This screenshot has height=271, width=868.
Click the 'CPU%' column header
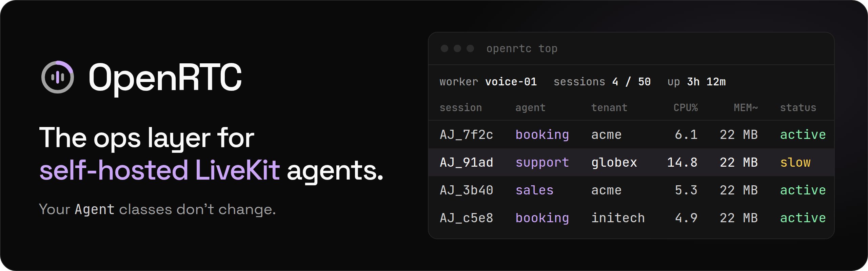click(686, 108)
